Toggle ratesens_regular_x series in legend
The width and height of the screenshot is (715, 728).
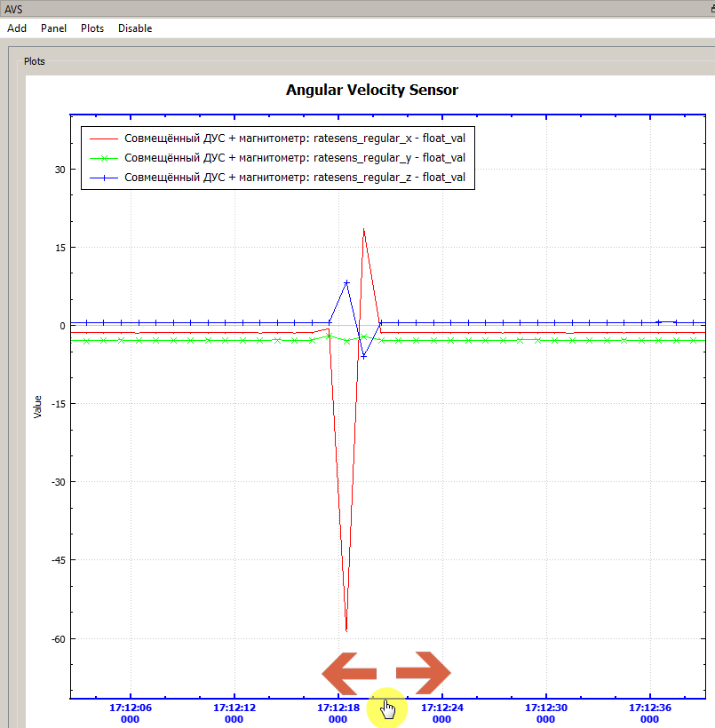tap(295, 138)
